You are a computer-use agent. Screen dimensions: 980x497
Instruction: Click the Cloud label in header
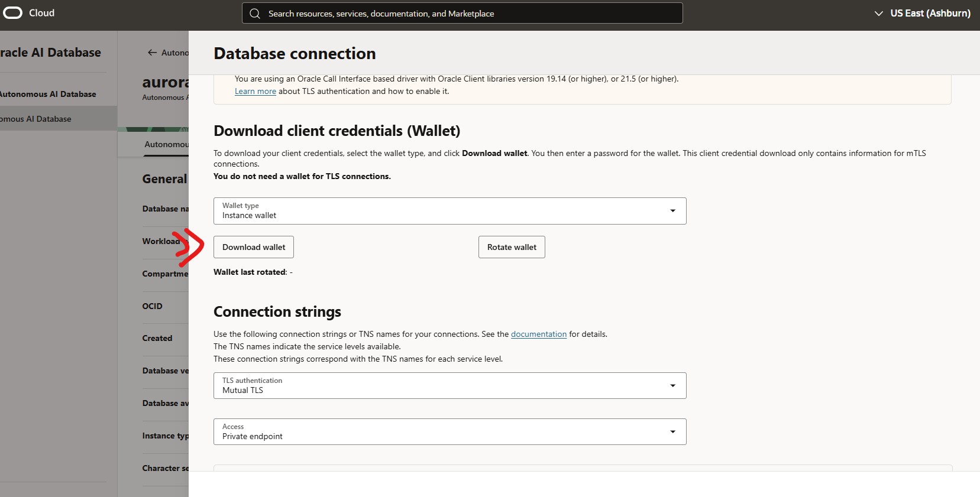click(x=41, y=13)
